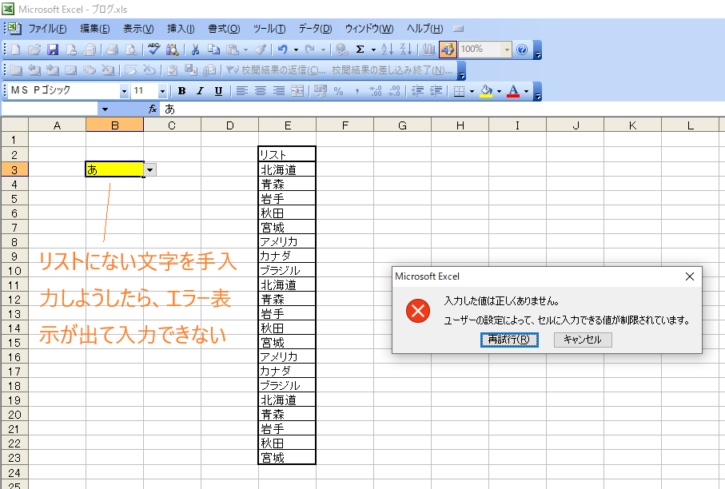Click the Cut scissors icon
Viewport: 725px width, 489px height.
pyautogui.click(x=196, y=49)
